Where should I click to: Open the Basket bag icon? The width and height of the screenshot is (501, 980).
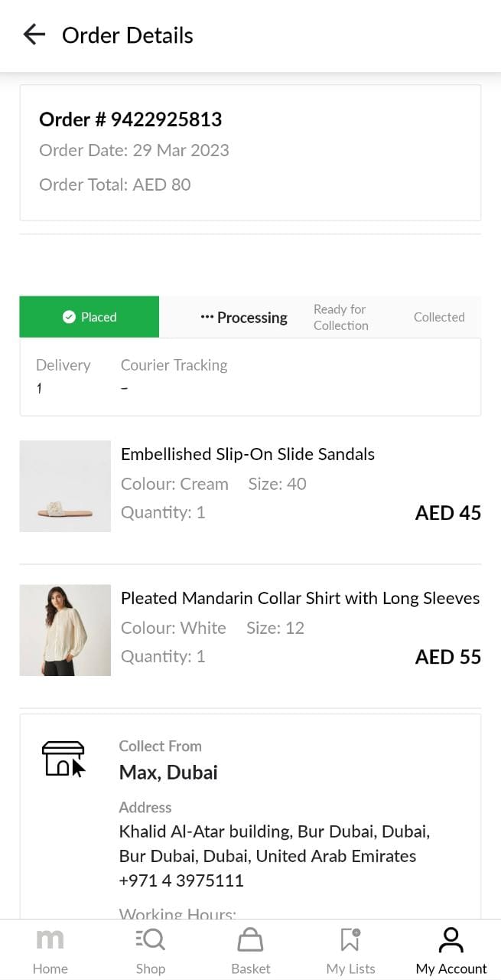[250, 940]
